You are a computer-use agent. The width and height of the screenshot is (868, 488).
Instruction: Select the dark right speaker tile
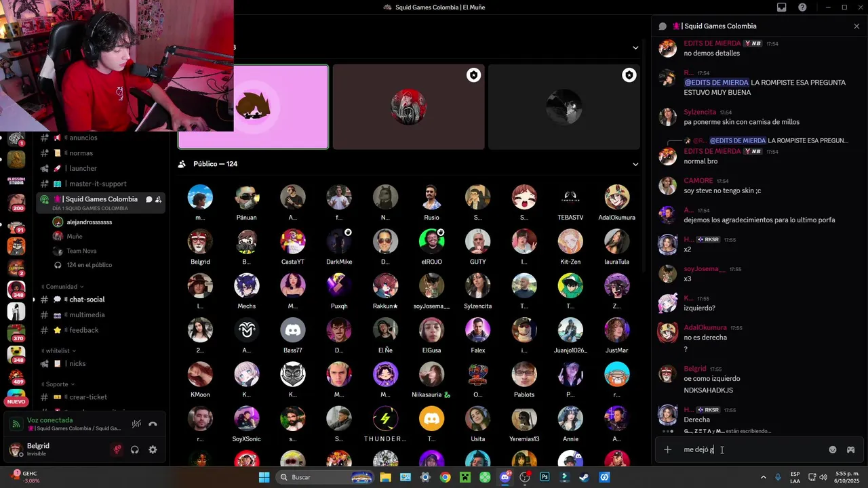[564, 106]
